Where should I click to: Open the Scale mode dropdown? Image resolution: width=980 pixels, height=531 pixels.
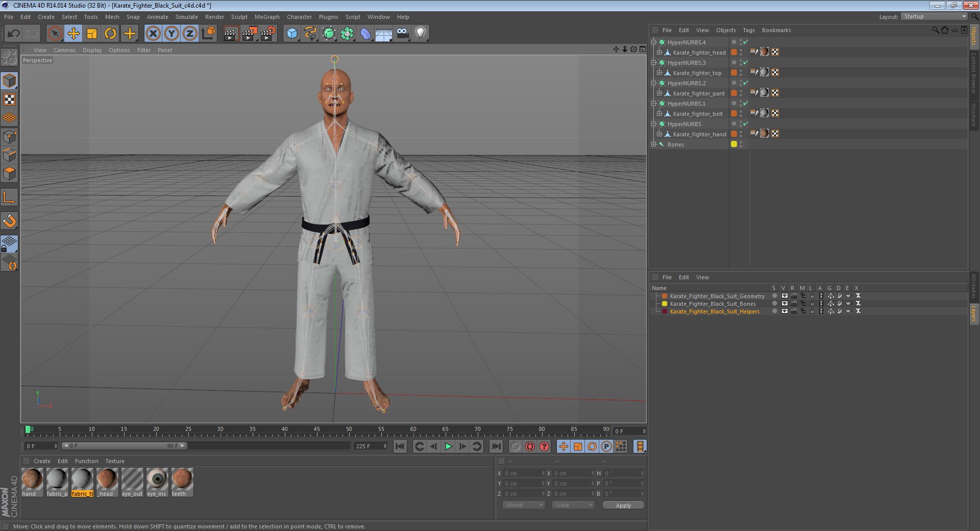tap(573, 505)
